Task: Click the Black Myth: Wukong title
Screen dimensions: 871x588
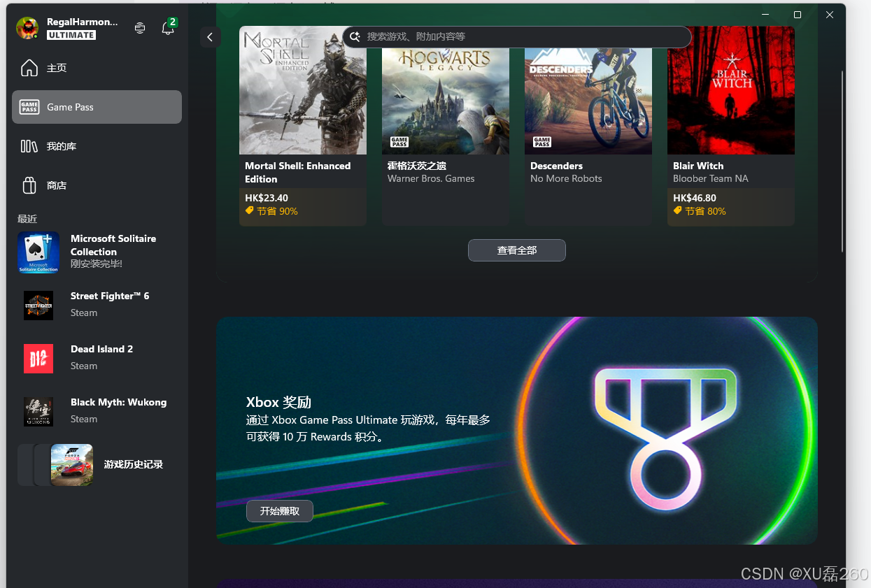Action: pos(119,402)
